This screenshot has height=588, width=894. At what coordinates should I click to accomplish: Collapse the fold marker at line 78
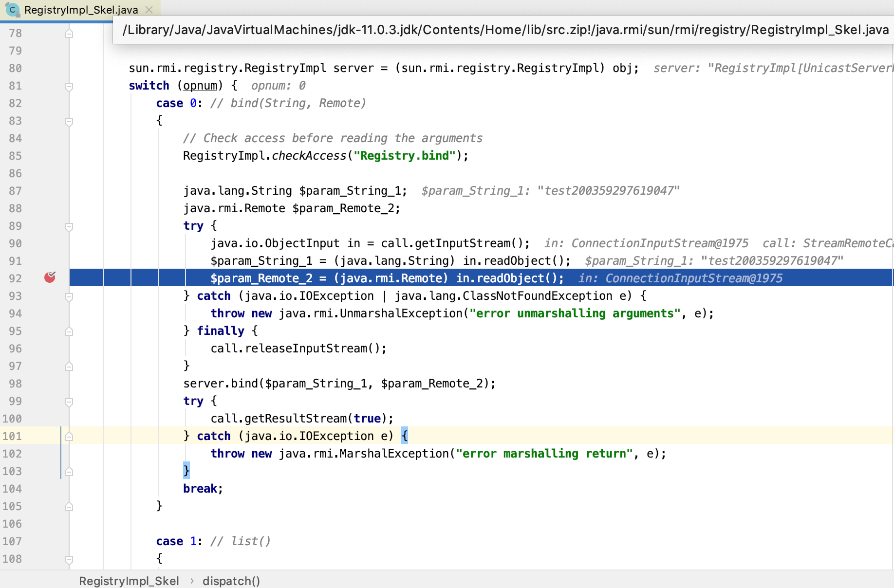(x=69, y=33)
